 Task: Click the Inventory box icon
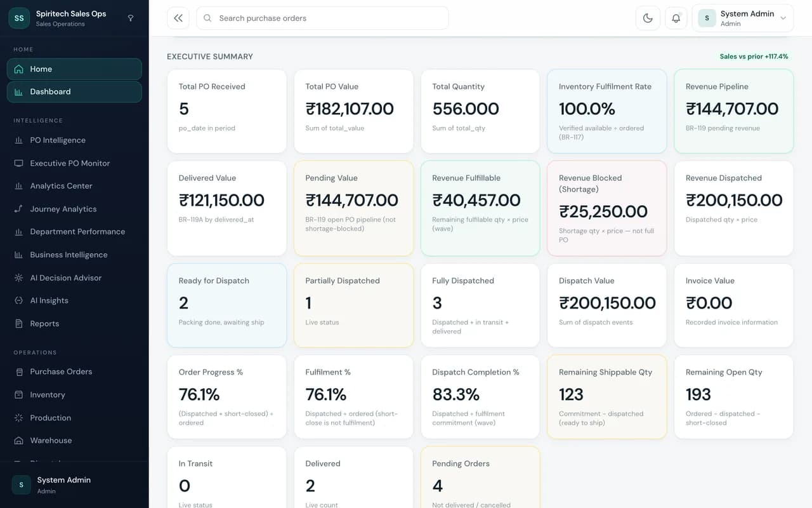[18, 395]
